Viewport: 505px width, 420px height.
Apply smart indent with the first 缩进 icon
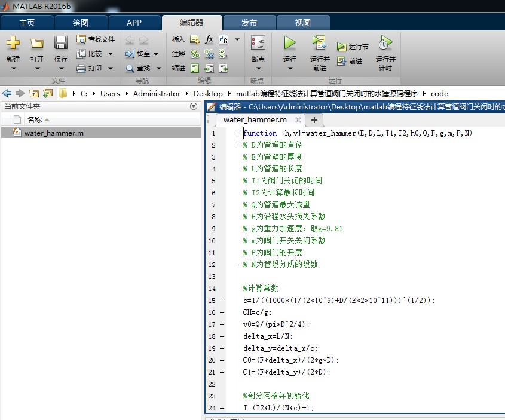pos(195,68)
